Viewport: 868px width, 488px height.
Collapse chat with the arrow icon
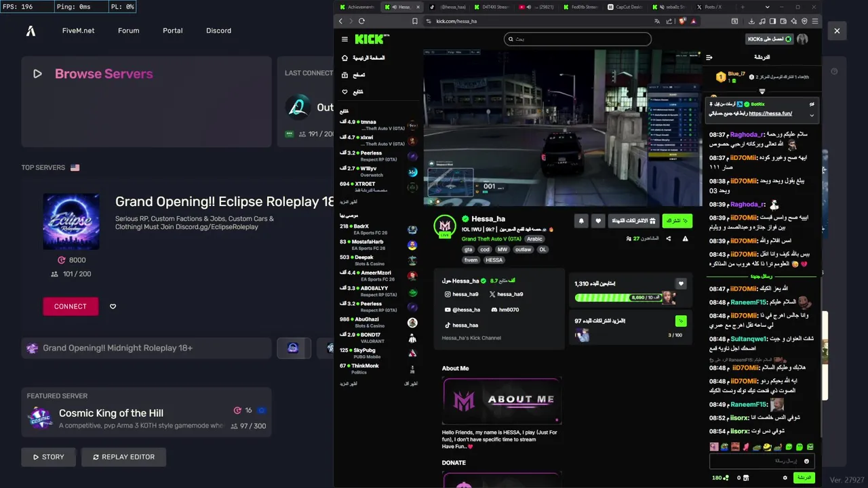coord(709,58)
